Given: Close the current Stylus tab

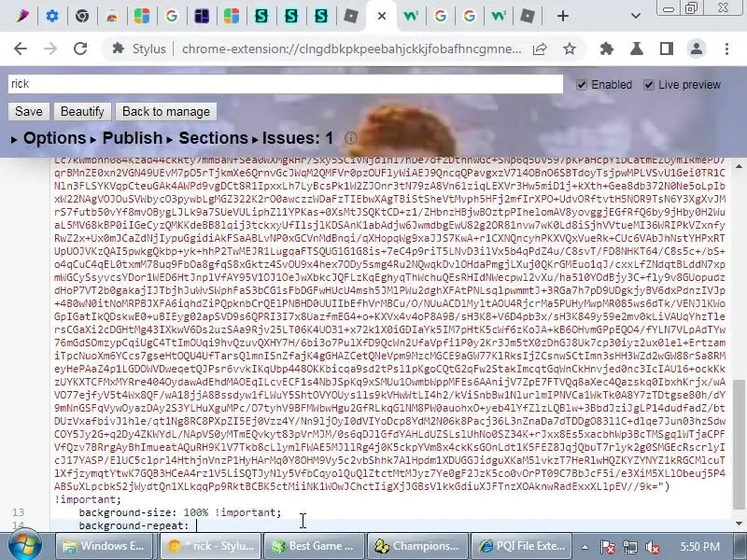Looking at the screenshot, I should [382, 16].
